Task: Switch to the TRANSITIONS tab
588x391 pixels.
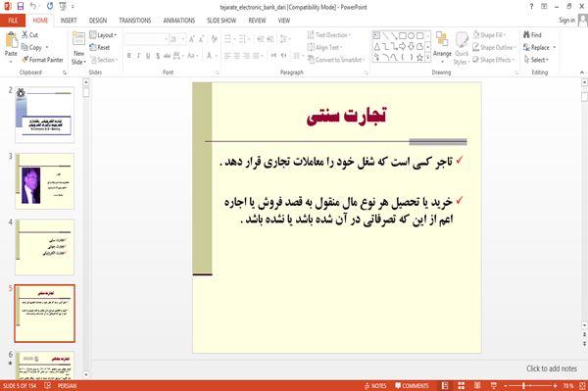Action: coord(135,21)
